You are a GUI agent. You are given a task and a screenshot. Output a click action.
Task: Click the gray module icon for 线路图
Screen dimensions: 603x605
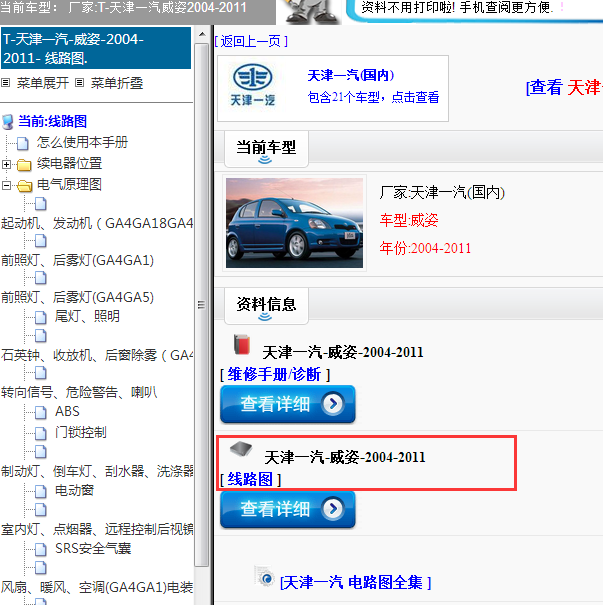[x=241, y=449]
